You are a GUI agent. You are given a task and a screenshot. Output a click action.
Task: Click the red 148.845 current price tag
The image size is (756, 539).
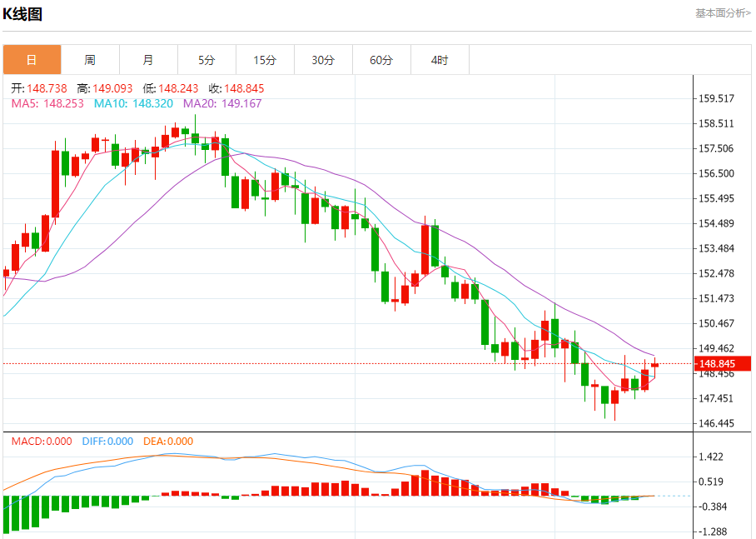point(722,364)
